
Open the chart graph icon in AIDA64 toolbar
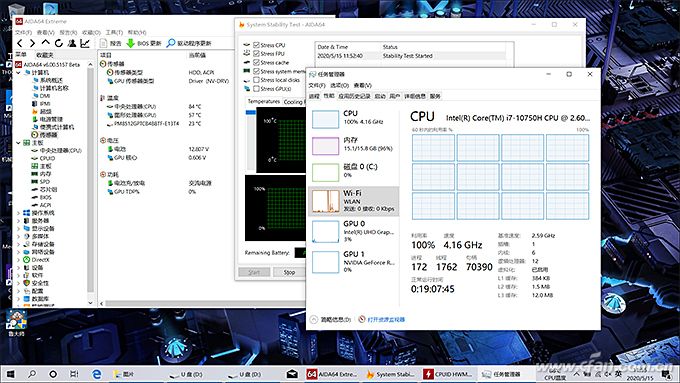click(85, 43)
